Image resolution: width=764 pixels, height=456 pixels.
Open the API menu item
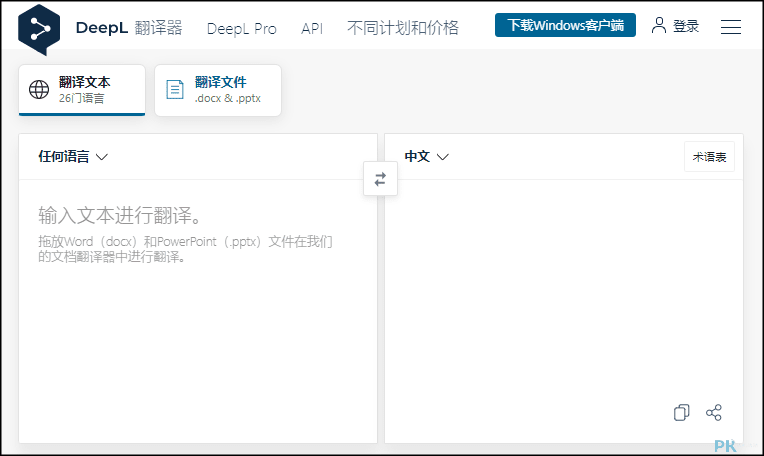point(312,28)
